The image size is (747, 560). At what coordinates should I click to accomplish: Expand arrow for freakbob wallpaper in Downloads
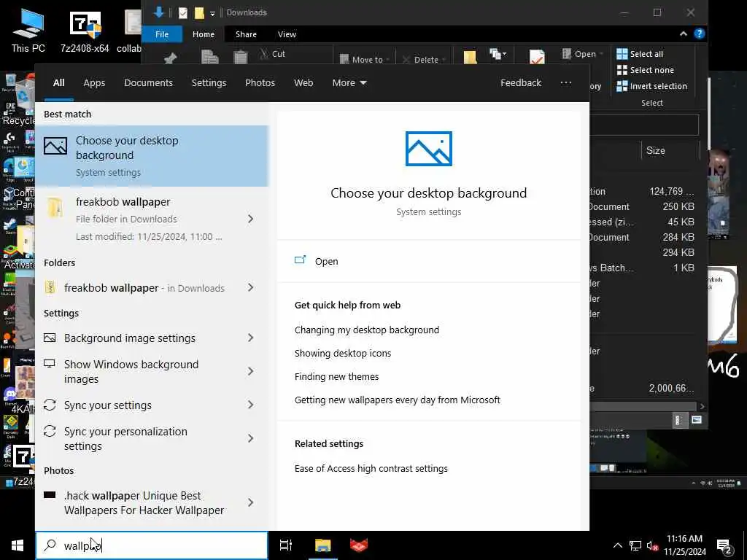coord(251,287)
